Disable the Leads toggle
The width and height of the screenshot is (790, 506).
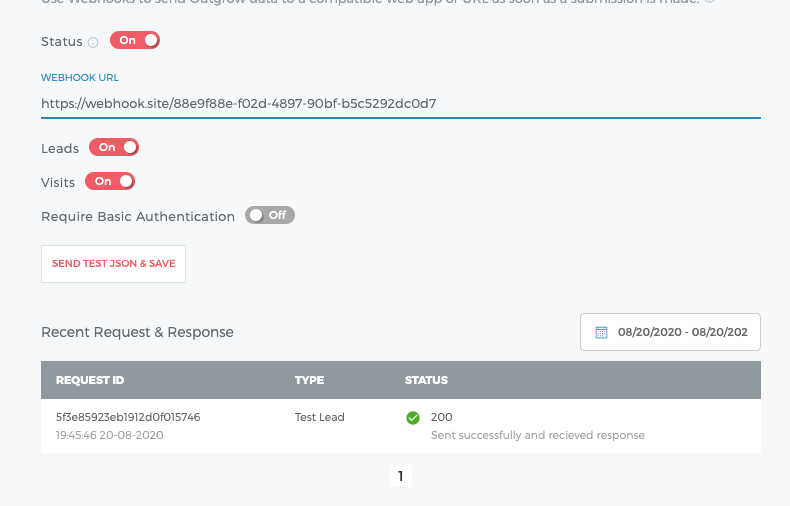114,147
